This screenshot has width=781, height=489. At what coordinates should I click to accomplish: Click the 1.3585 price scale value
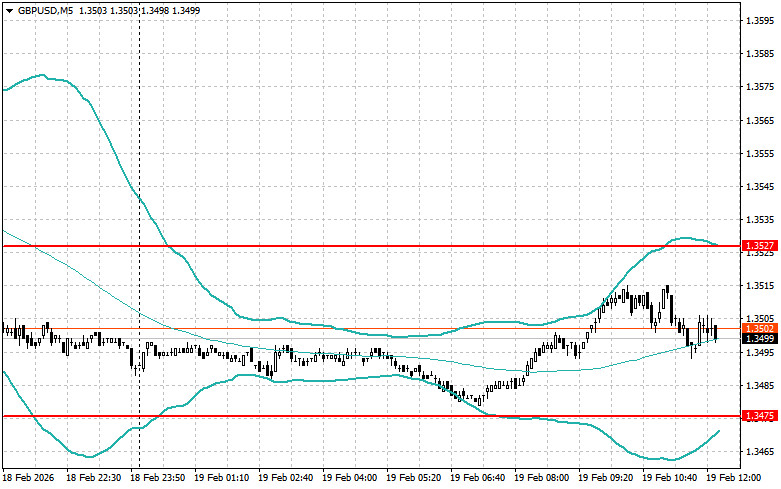[x=760, y=54]
